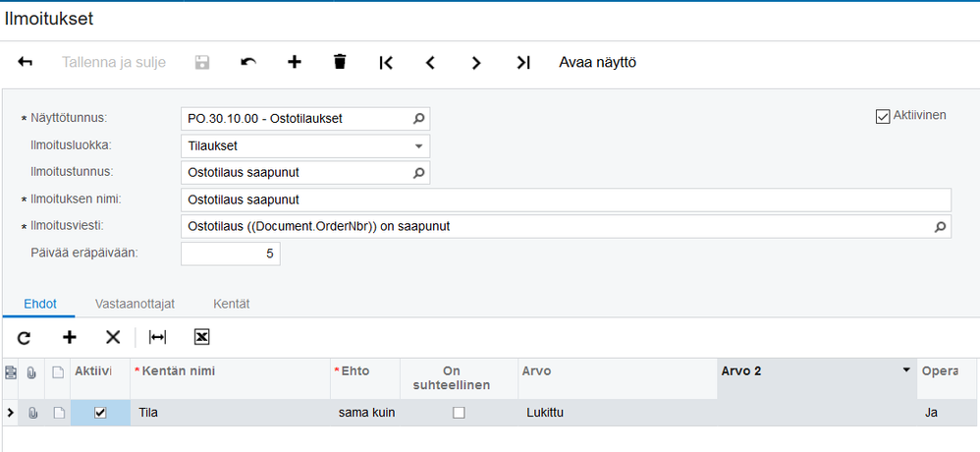Click the grid refresh icon

pos(25,337)
